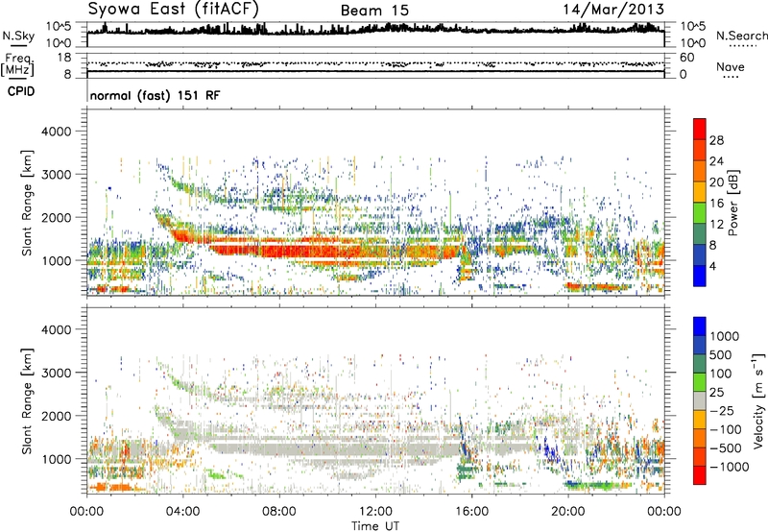
Task: Click the velocity scale value -1000
Action: pyautogui.click(x=729, y=467)
